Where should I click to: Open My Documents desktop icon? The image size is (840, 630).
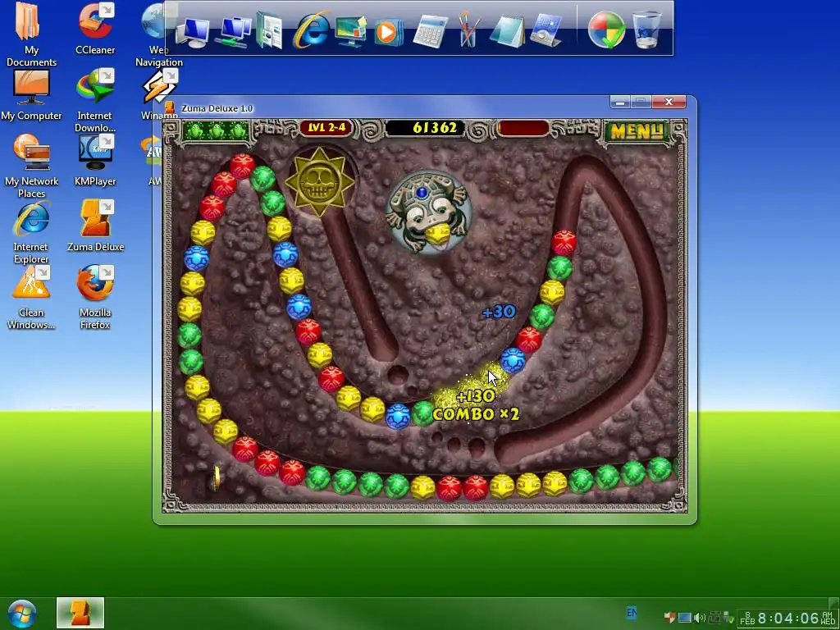pyautogui.click(x=31, y=34)
